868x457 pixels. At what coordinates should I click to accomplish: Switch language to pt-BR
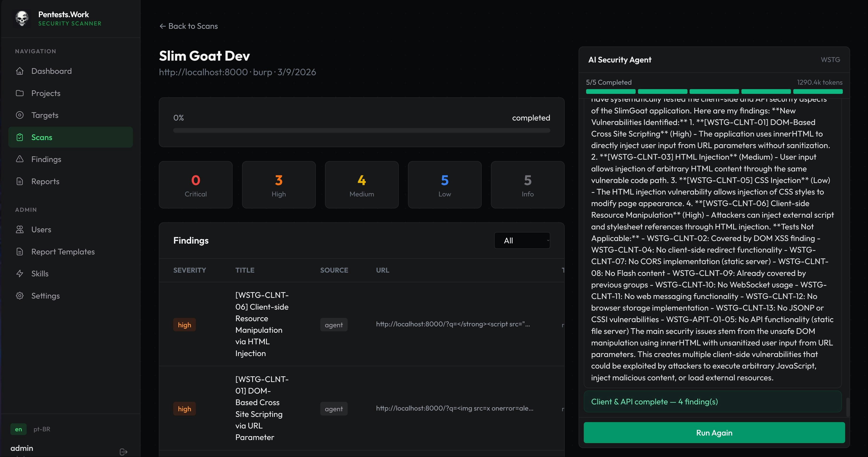click(42, 429)
